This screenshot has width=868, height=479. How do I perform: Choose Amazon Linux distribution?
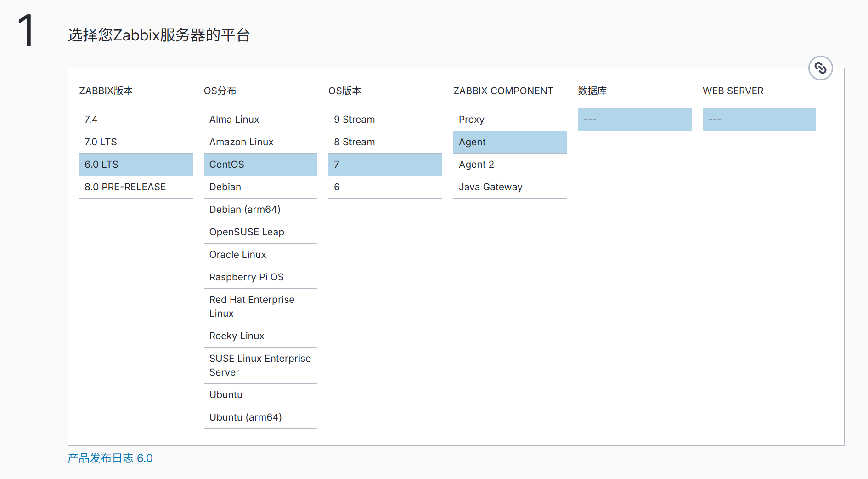[x=260, y=142]
